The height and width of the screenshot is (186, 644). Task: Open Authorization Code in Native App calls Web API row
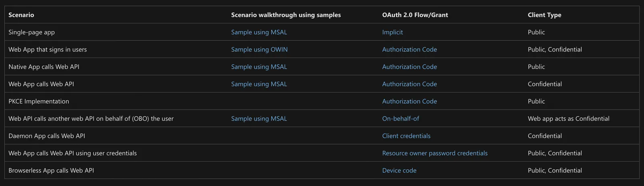pos(409,67)
